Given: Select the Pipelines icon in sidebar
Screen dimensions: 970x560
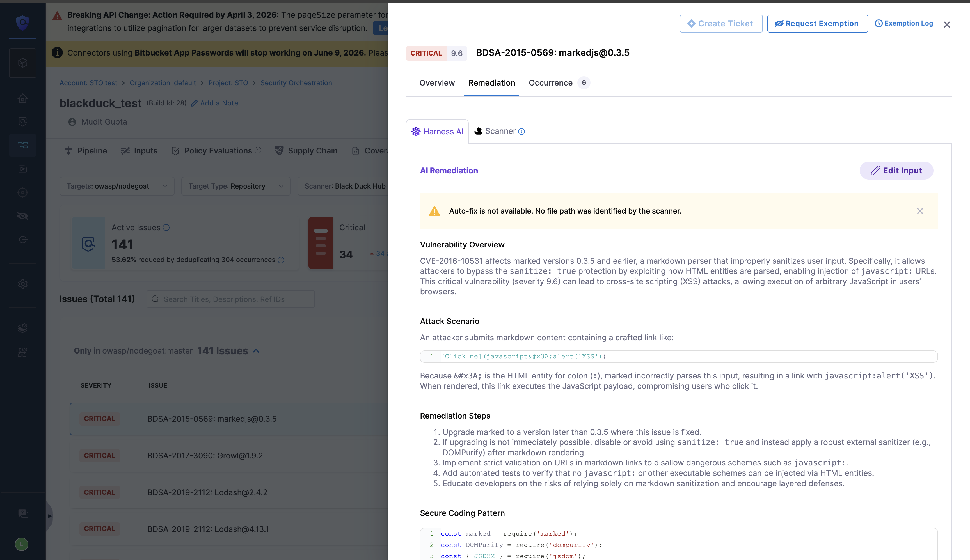Looking at the screenshot, I should (23, 145).
